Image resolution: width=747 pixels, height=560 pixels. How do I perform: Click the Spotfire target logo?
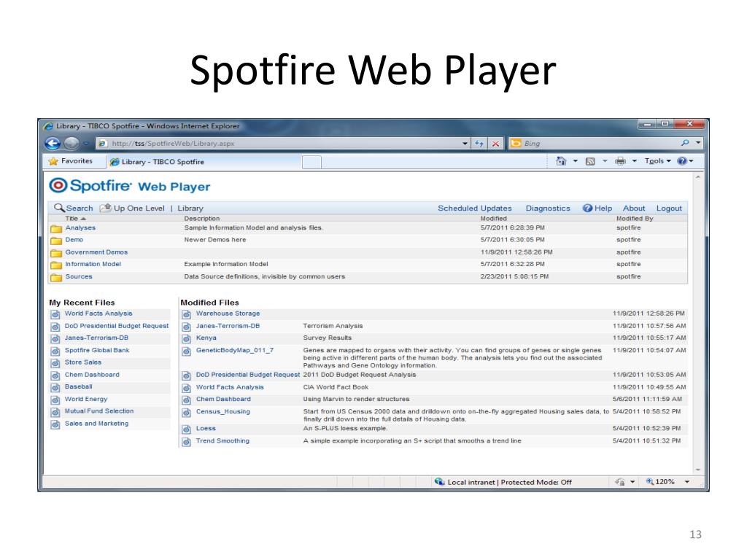tap(58, 185)
